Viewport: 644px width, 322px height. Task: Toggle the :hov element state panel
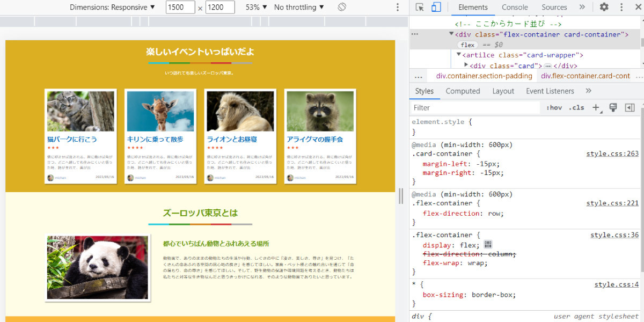pos(554,108)
